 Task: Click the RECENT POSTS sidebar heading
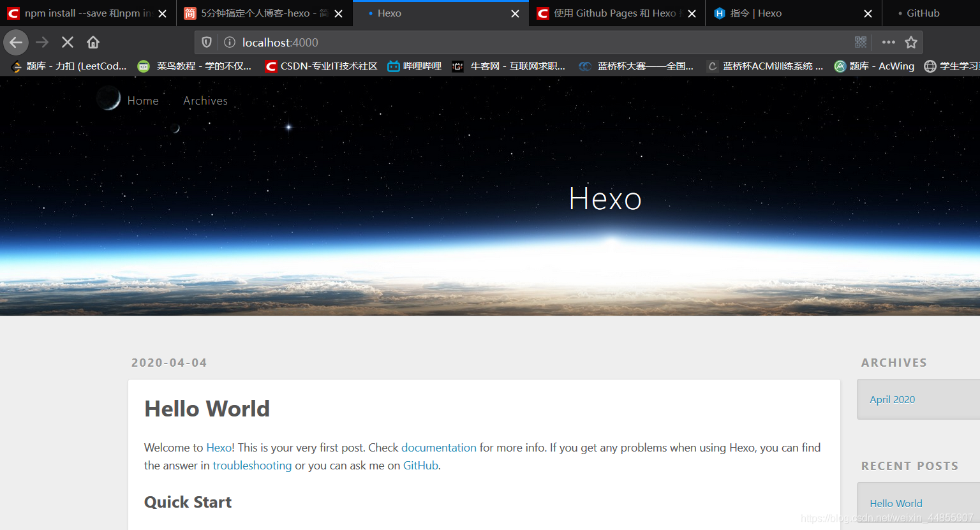(910, 466)
